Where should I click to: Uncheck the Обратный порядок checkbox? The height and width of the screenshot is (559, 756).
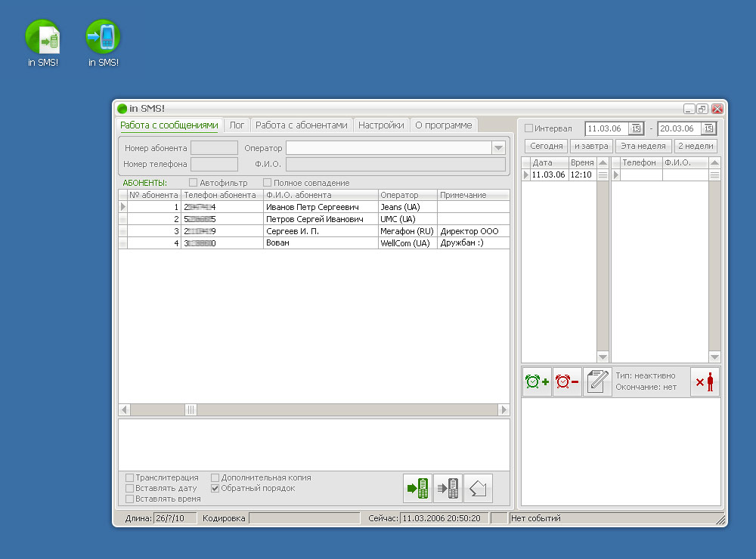pyautogui.click(x=215, y=489)
